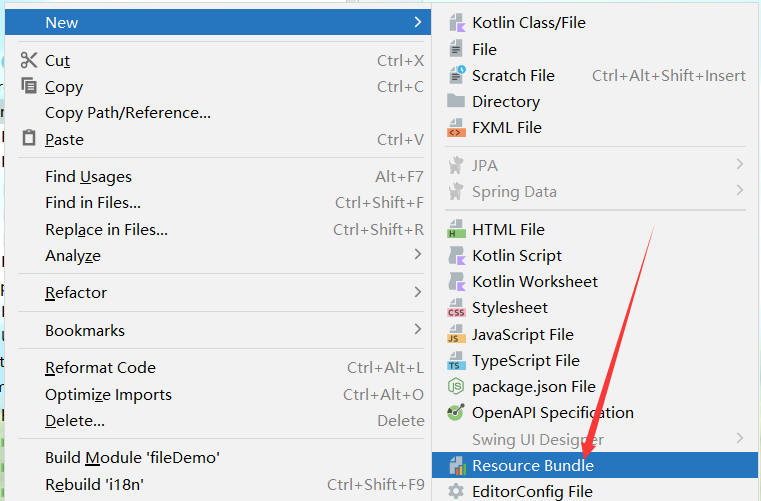This screenshot has height=501, width=761.
Task: Click the Scratch File icon
Action: click(456, 75)
